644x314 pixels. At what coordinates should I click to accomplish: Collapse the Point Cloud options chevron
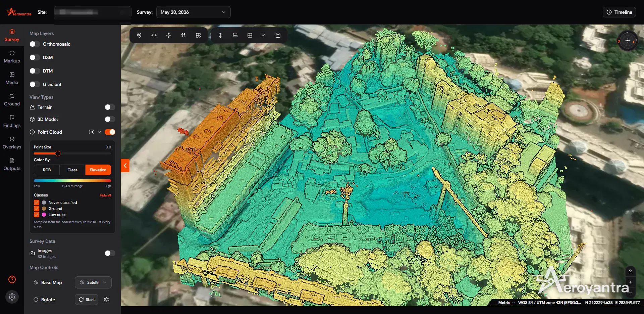(99, 132)
